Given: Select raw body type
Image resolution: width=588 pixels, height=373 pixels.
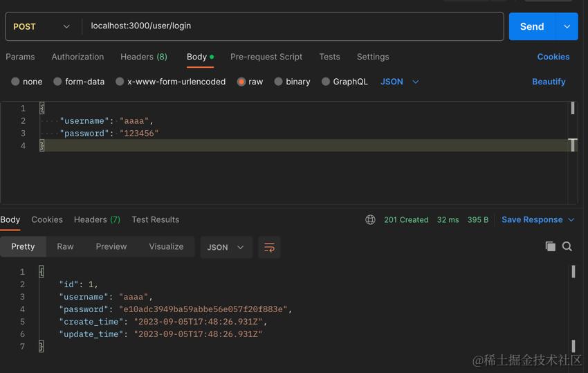Looking at the screenshot, I should tap(250, 82).
